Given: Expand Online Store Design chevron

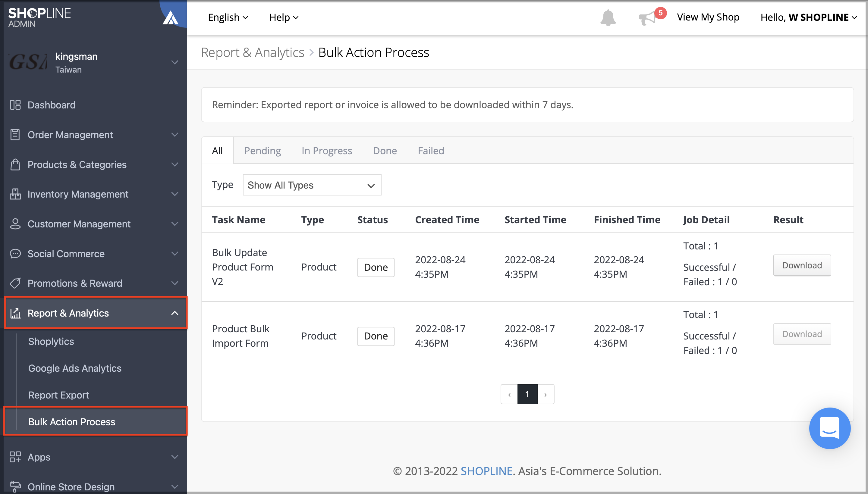Looking at the screenshot, I should [175, 487].
